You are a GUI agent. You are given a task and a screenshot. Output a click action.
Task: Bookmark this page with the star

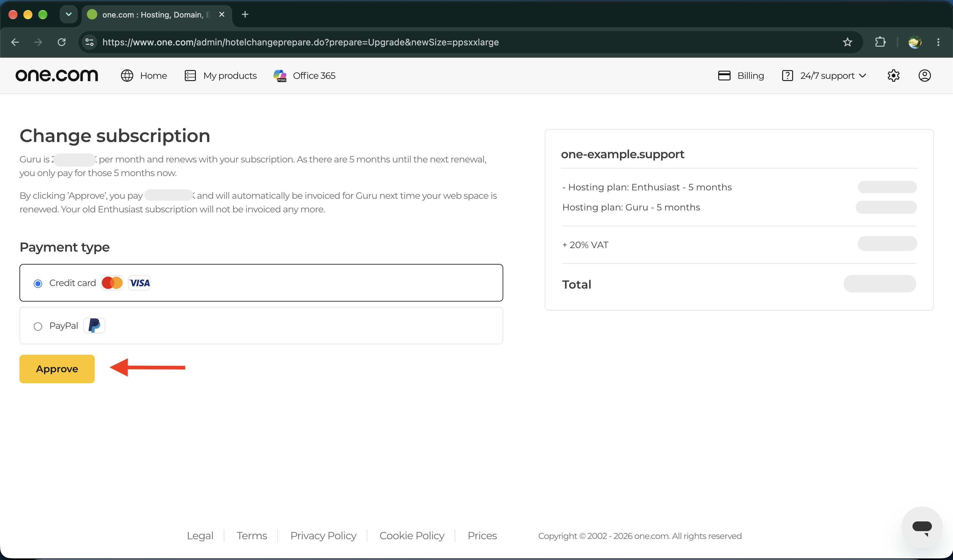pos(847,42)
